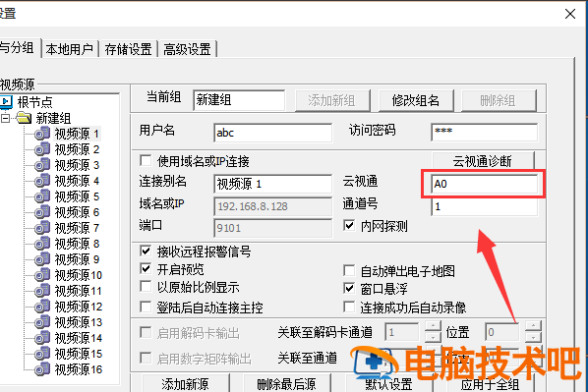This screenshot has width=588, height=392.
Task: Click 云视通诊断 button
Action: click(483, 161)
